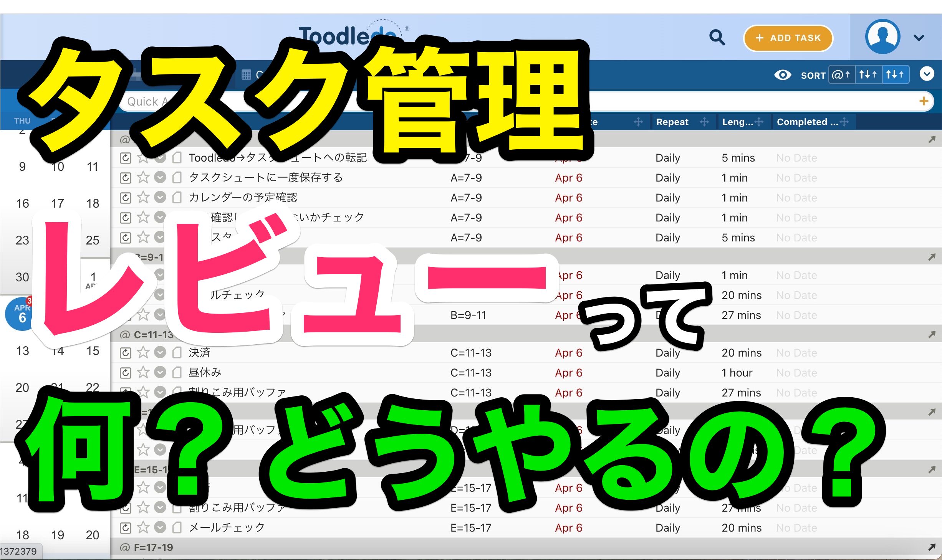Click the third sort arrows button
The height and width of the screenshot is (560, 942).
click(895, 74)
